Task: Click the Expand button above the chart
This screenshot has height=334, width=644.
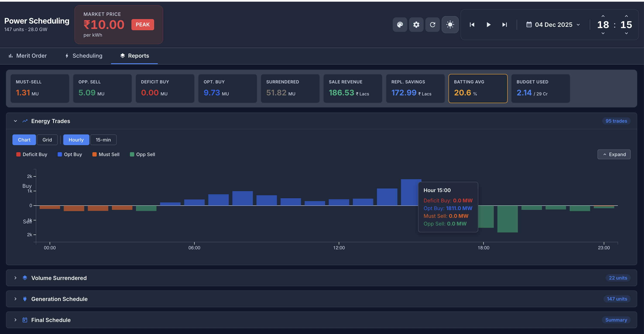Action: coord(614,154)
